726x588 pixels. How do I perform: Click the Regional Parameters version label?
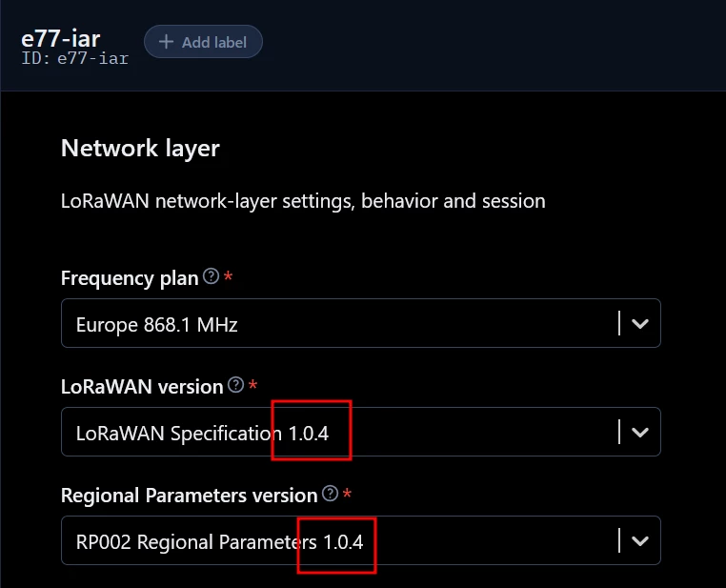click(190, 496)
